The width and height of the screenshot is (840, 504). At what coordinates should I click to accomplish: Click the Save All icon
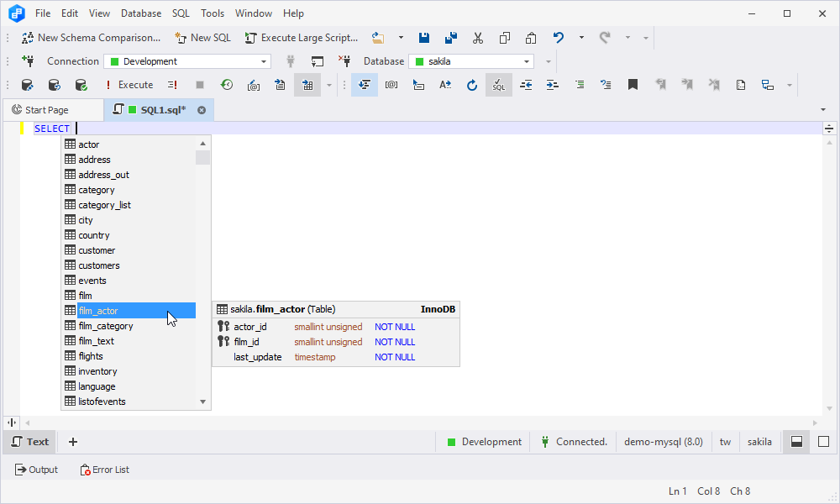point(451,38)
